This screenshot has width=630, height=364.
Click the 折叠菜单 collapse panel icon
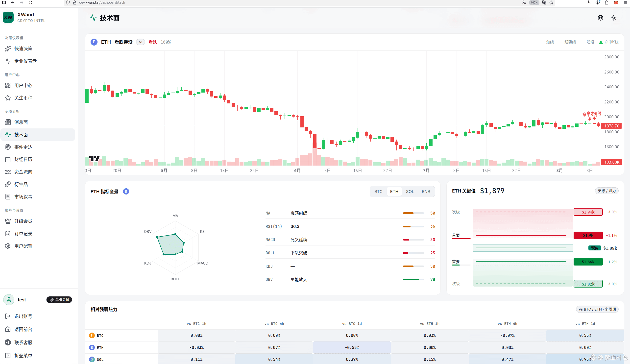click(x=8, y=356)
